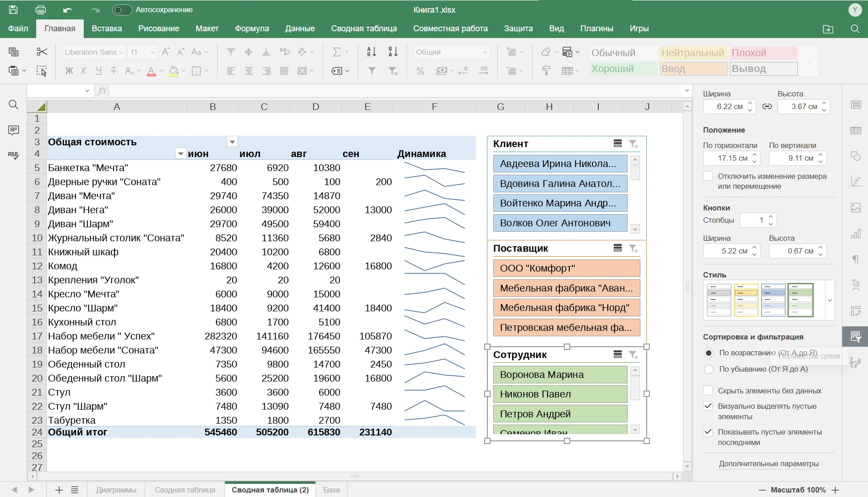Expand the cell styles gallery

(x=809, y=61)
